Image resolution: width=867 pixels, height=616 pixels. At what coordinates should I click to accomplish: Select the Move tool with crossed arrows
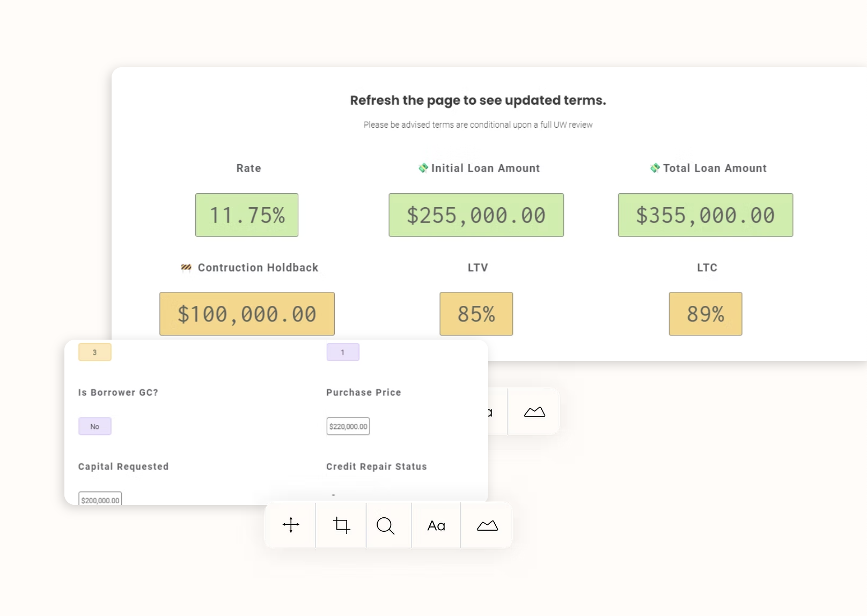(x=290, y=525)
